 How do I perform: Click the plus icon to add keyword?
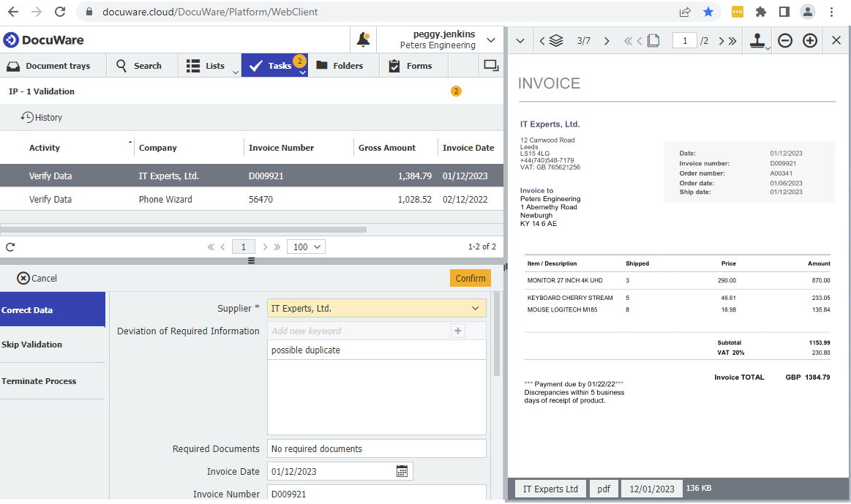pyautogui.click(x=458, y=331)
